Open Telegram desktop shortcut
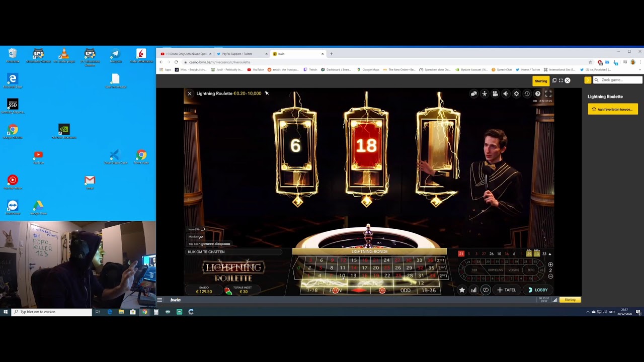Image resolution: width=644 pixels, height=362 pixels. 115,56
